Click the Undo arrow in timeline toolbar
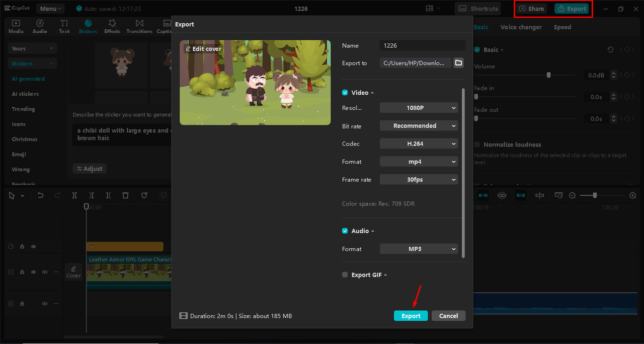Screen dimensions: 644x344 pos(41,195)
